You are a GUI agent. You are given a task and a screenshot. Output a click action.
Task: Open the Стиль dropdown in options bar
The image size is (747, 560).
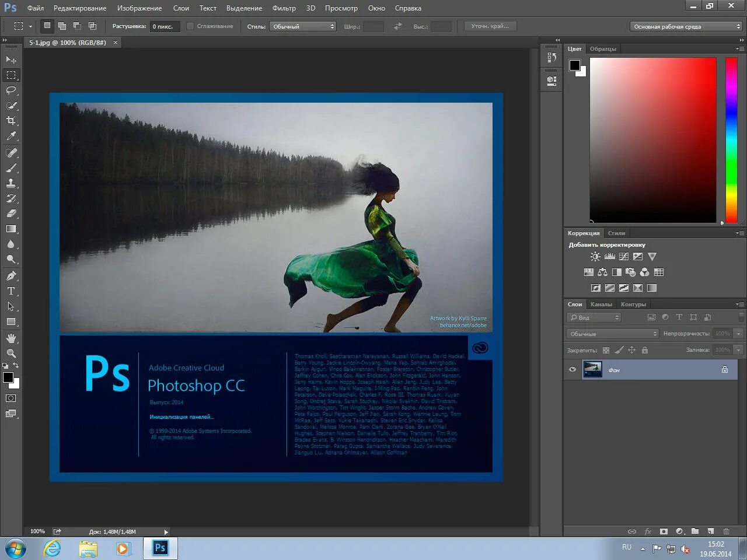[303, 26]
